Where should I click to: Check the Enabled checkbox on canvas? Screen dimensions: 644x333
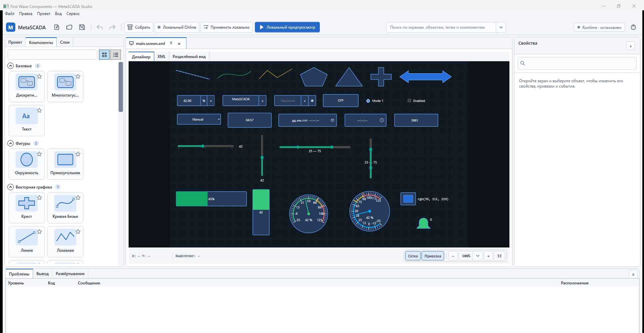click(x=409, y=101)
